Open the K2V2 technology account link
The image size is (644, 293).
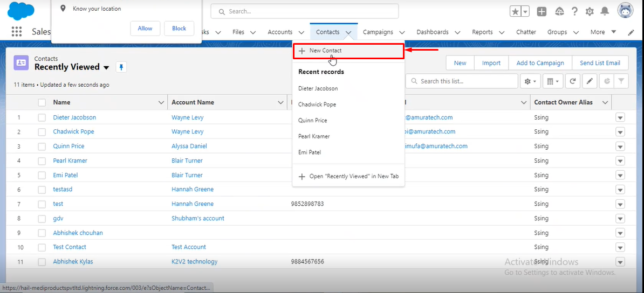pos(194,262)
